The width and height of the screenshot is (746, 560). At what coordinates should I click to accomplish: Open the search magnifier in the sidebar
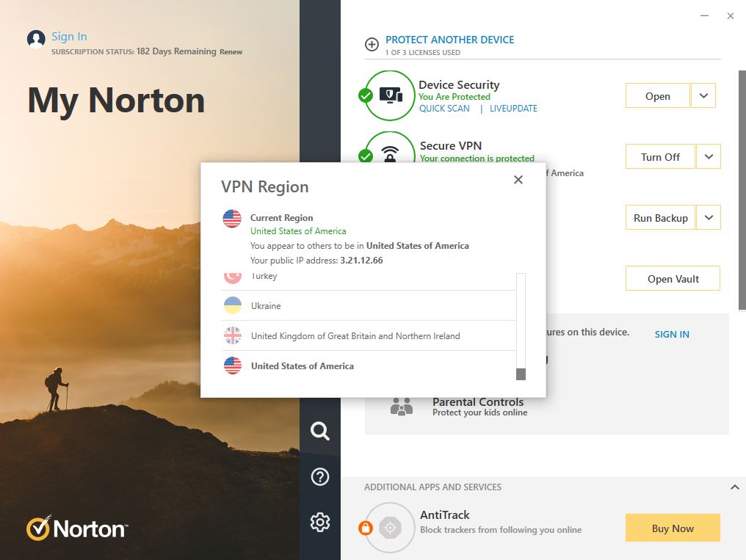(319, 431)
